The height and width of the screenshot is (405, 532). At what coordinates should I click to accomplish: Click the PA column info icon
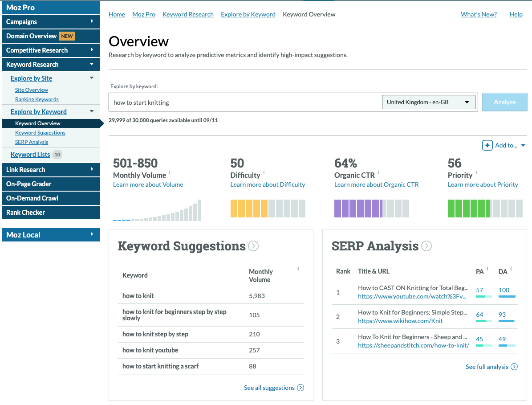(x=487, y=269)
